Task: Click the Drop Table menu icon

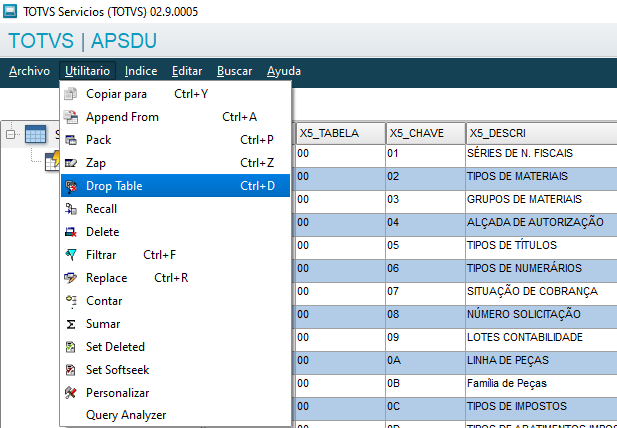Action: 71,186
